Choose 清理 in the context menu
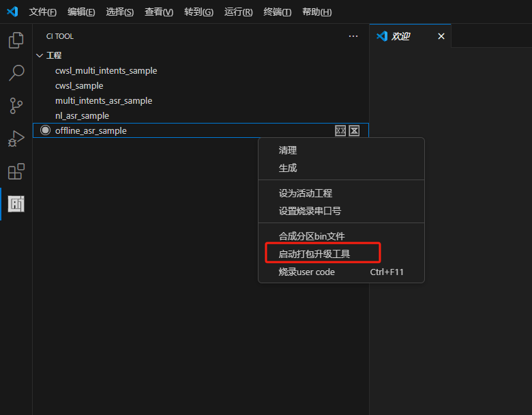532x415 pixels. 288,150
